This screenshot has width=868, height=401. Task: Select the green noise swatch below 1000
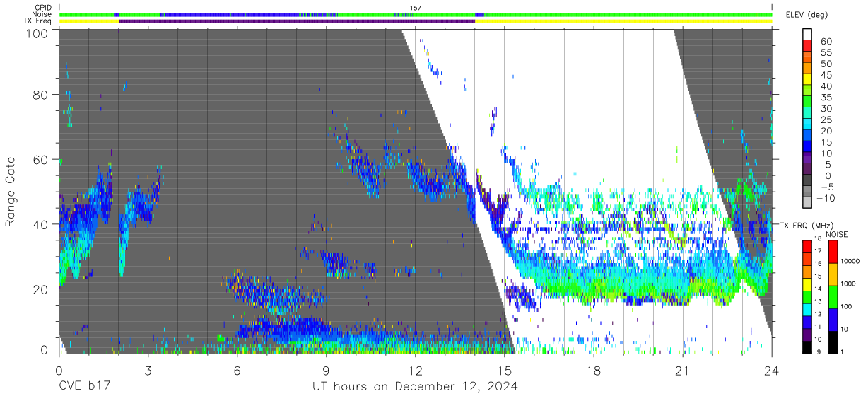tap(833, 297)
